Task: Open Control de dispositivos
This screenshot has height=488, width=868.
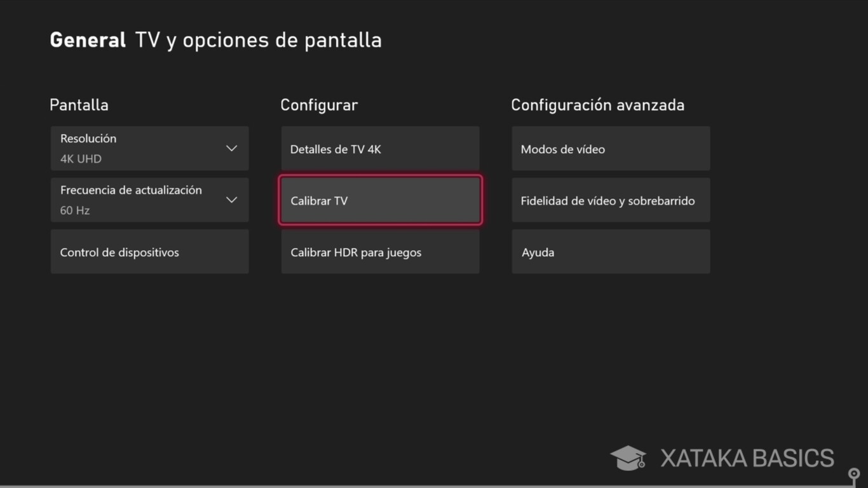Action: (149, 252)
